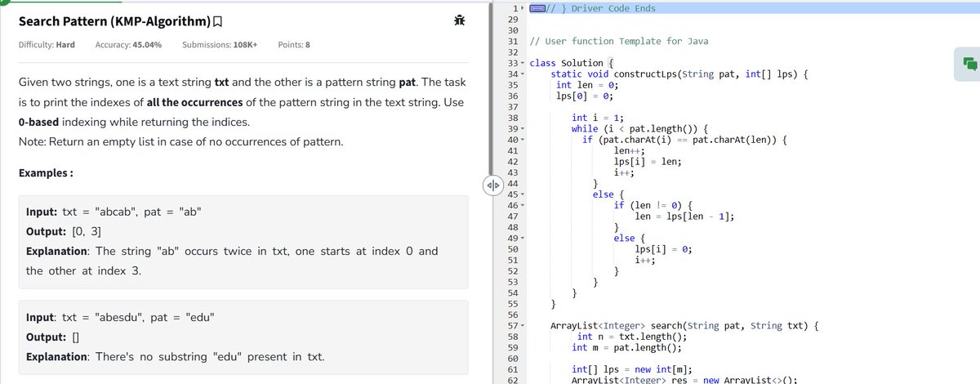Click the Examples heading
Image resolution: width=980 pixels, height=384 pixels.
coord(46,173)
